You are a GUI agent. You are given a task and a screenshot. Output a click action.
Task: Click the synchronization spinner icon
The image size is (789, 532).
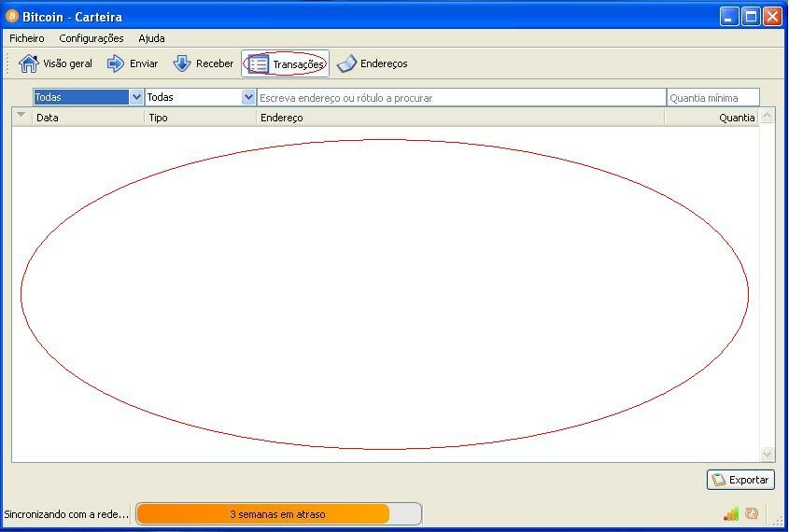(752, 513)
